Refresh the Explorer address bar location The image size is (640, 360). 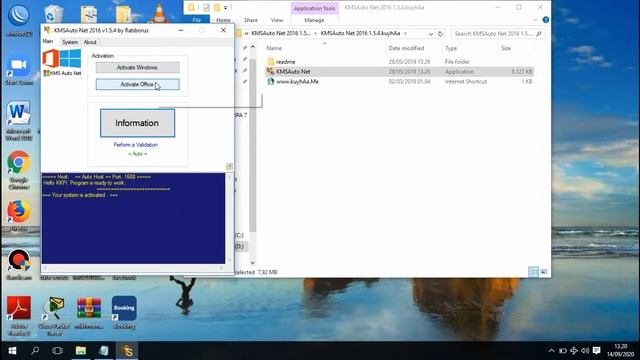point(440,33)
